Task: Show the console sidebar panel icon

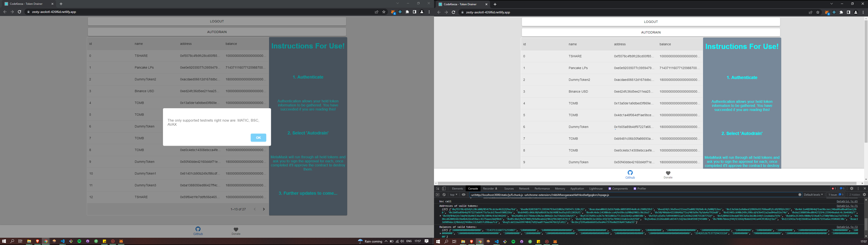Action: 437,195
